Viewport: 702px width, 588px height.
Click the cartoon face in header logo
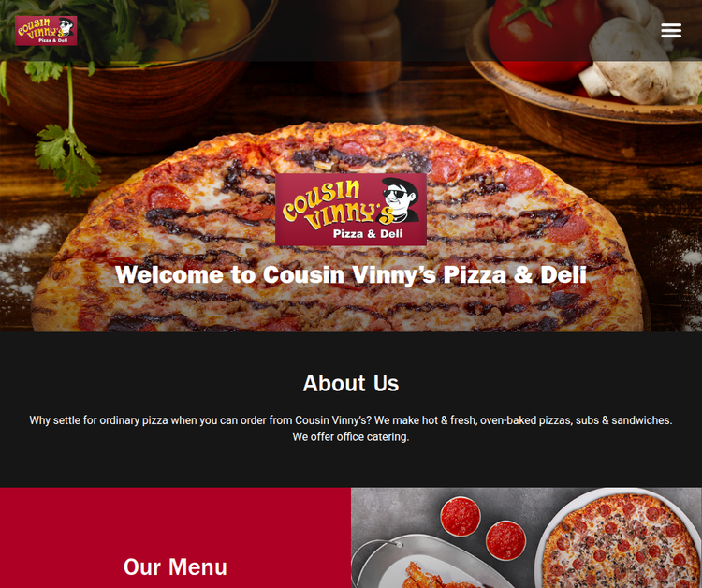(x=66, y=28)
